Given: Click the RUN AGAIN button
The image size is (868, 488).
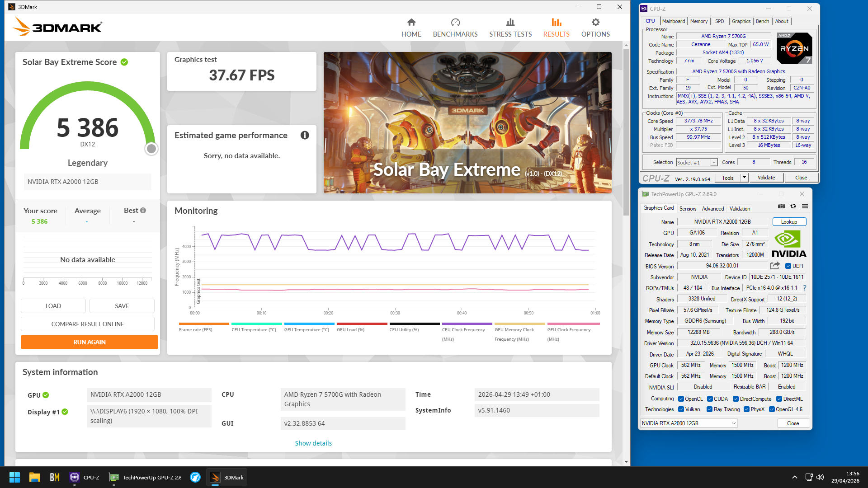Looking at the screenshot, I should coord(90,342).
